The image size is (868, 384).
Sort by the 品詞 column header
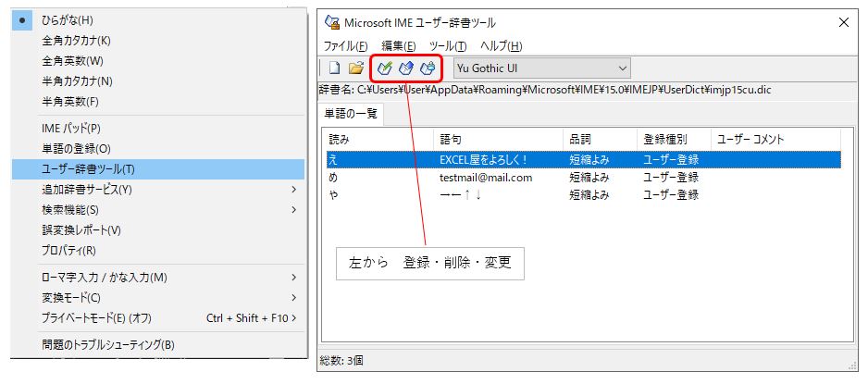(600, 140)
